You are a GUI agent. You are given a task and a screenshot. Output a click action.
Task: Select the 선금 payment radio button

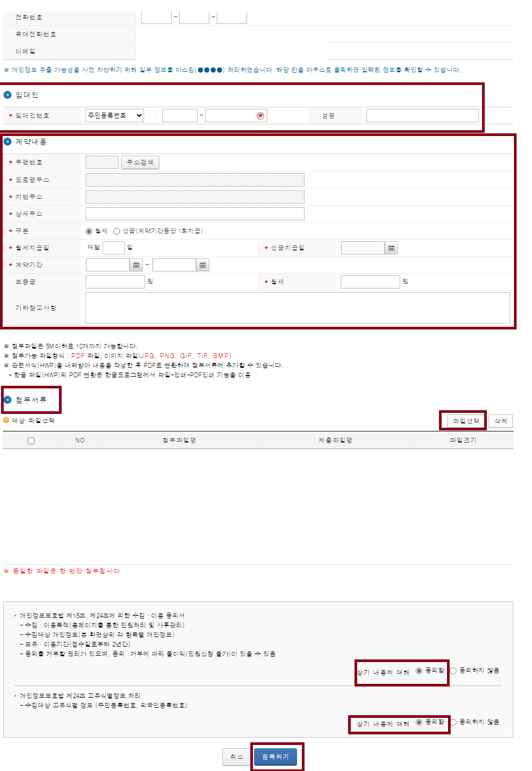[x=116, y=231]
